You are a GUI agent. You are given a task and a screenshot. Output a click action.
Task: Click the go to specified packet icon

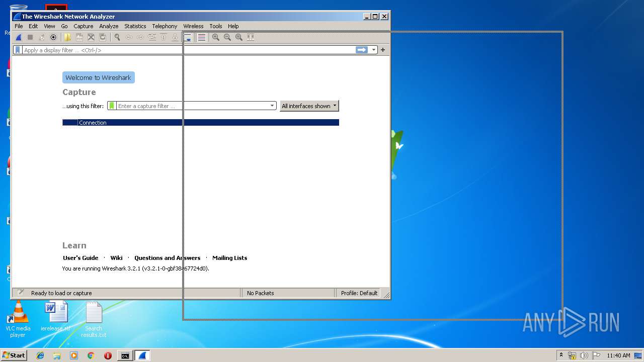click(152, 37)
